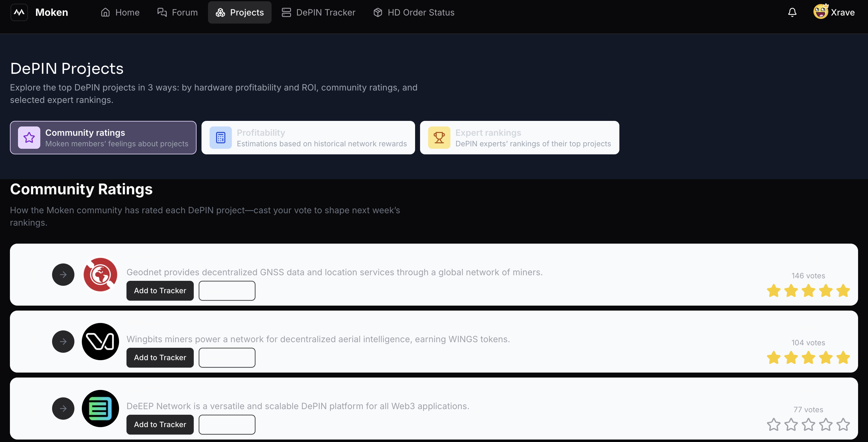Switch to Community ratings tab
The height and width of the screenshot is (442, 868).
[x=103, y=137]
